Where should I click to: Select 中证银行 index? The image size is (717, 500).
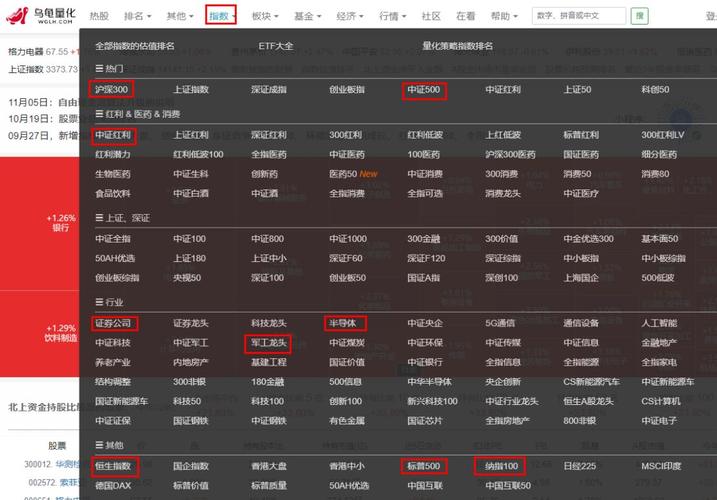pyautogui.click(x=425, y=362)
